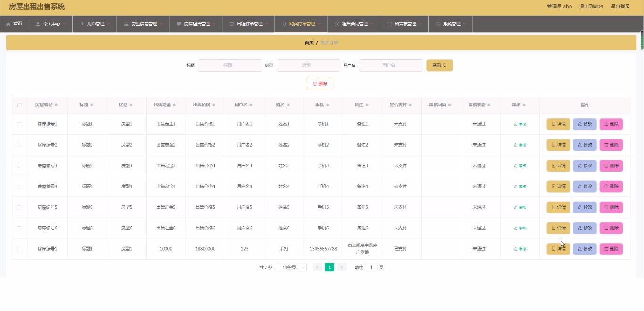Check the checkbox for row 房屋编号6
Image resolution: width=644 pixels, height=311 pixels.
point(19,228)
